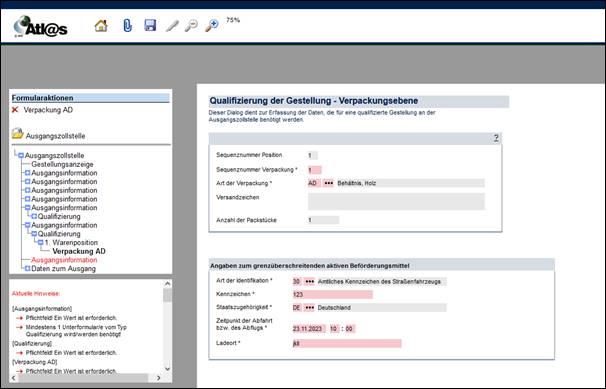Click into the Versandzeichen text area
This screenshot has height=389, width=606.
pos(396,201)
